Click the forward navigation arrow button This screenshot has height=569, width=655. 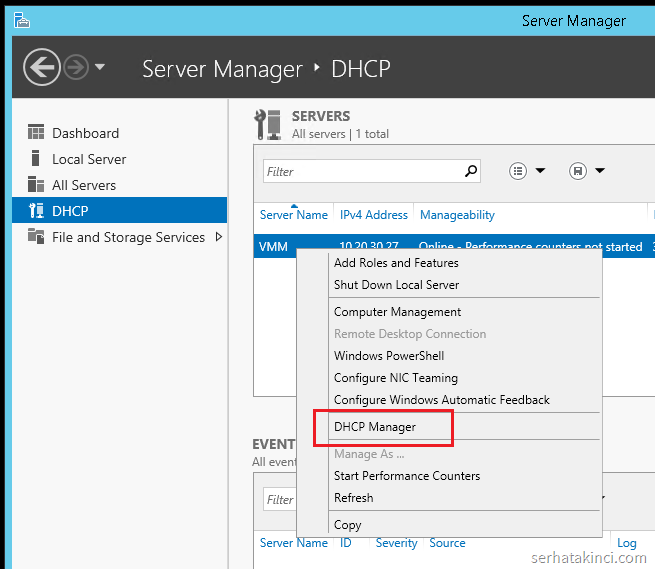[76, 67]
